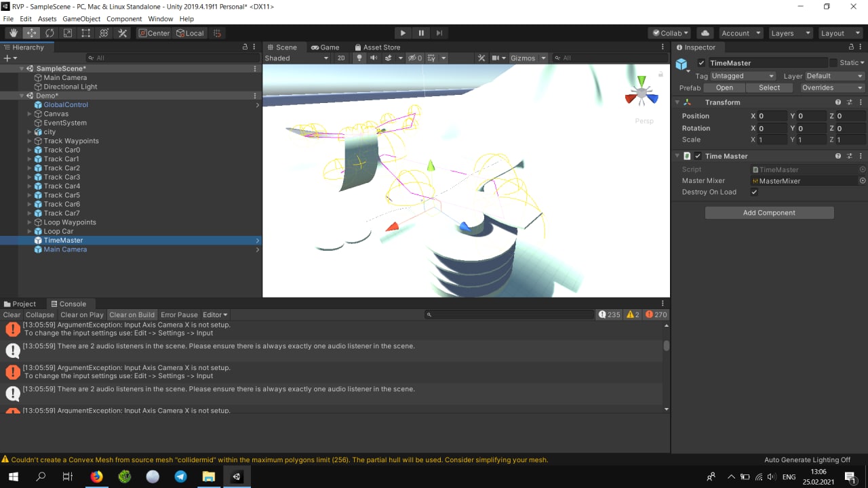Select the Hand tool
This screenshot has width=868, height=488.
coord(14,33)
